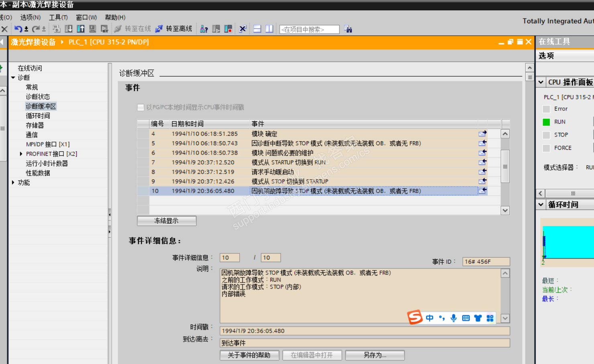Viewport: 594px width, 364px height.
Task: Click the 冻结显示 button
Action: point(167,221)
